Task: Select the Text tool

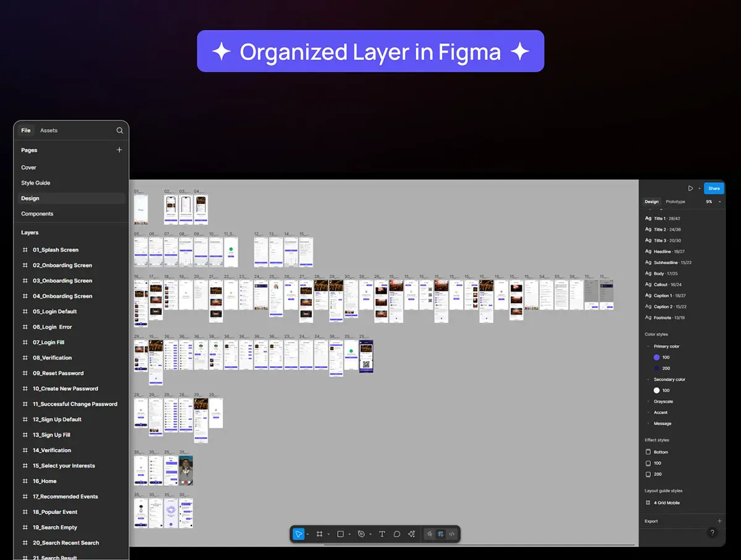Action: tap(382, 534)
